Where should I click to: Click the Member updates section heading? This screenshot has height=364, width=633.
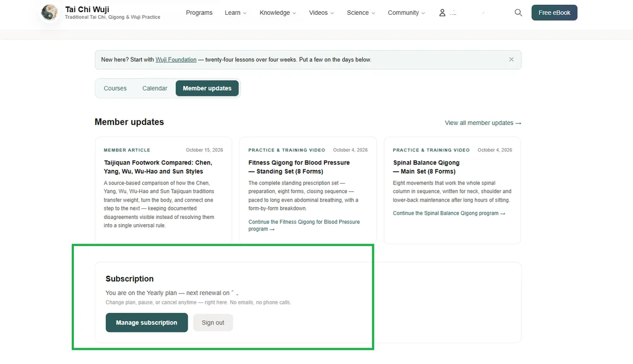click(x=129, y=122)
